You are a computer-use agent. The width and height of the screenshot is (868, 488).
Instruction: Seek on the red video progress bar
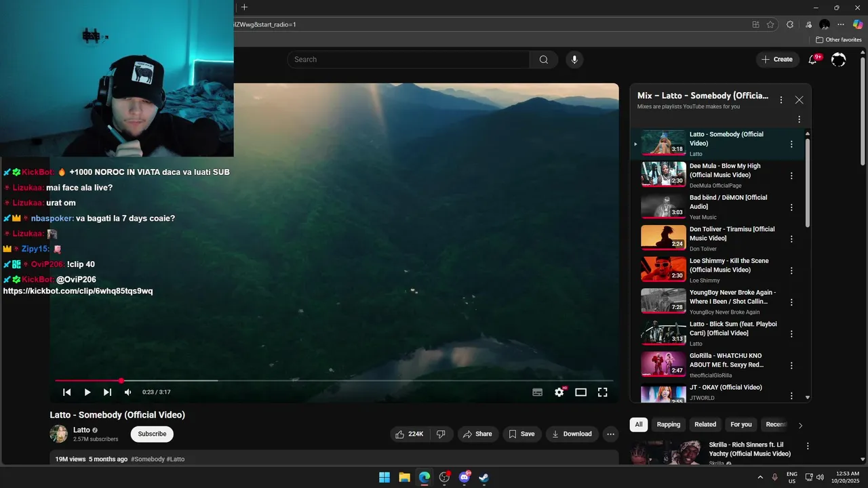pos(334,381)
